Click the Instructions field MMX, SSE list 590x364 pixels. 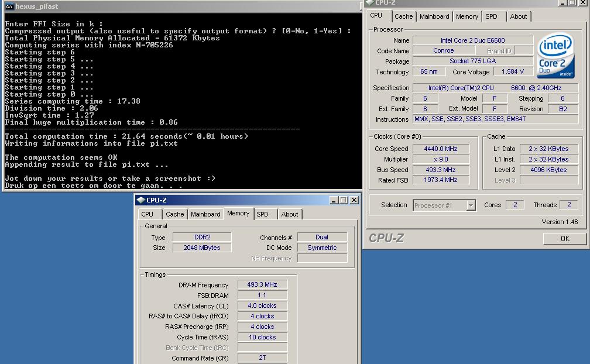(495, 119)
